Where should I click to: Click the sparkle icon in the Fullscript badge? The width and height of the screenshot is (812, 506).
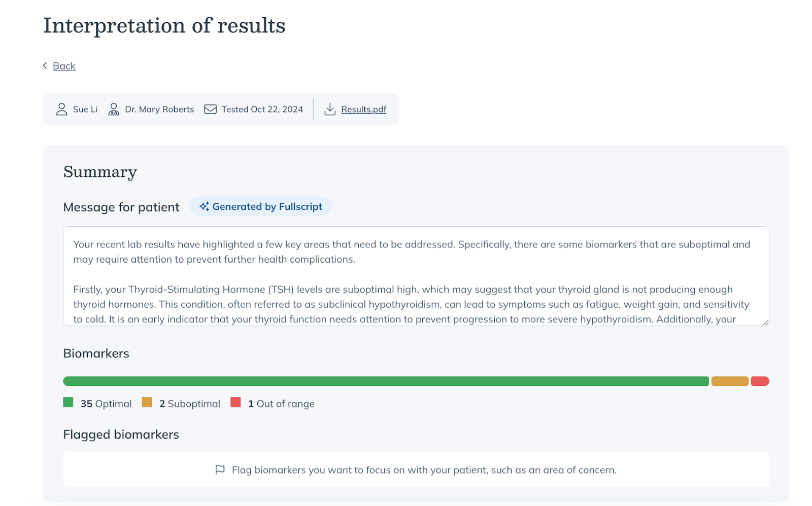(205, 206)
